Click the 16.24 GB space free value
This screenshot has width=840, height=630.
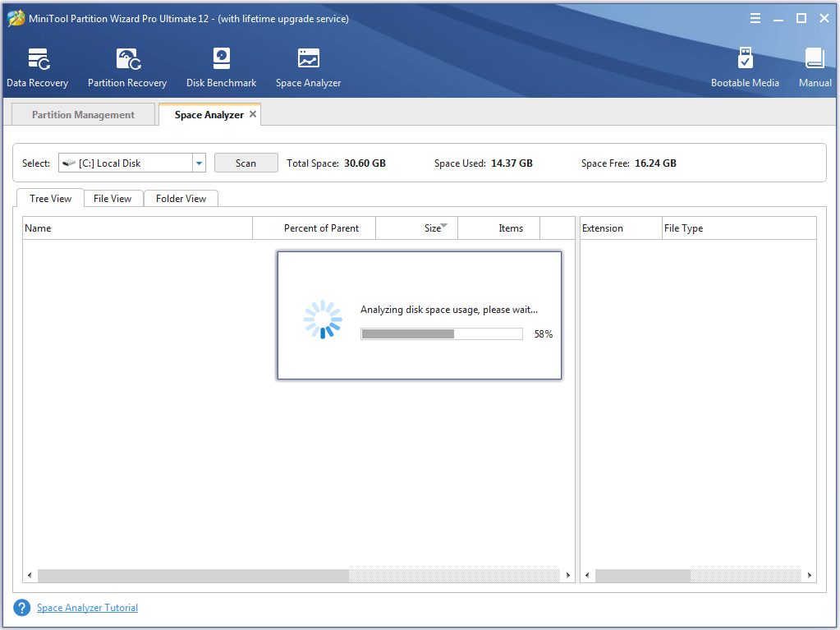pos(656,163)
